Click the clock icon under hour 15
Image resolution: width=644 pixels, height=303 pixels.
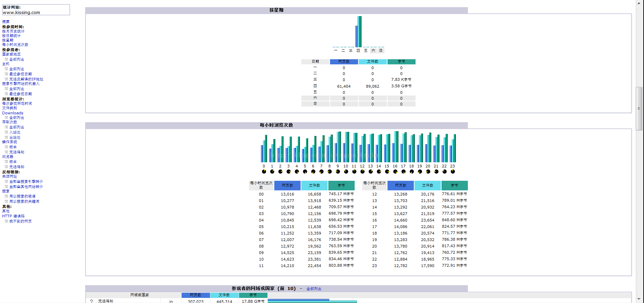coord(387,172)
